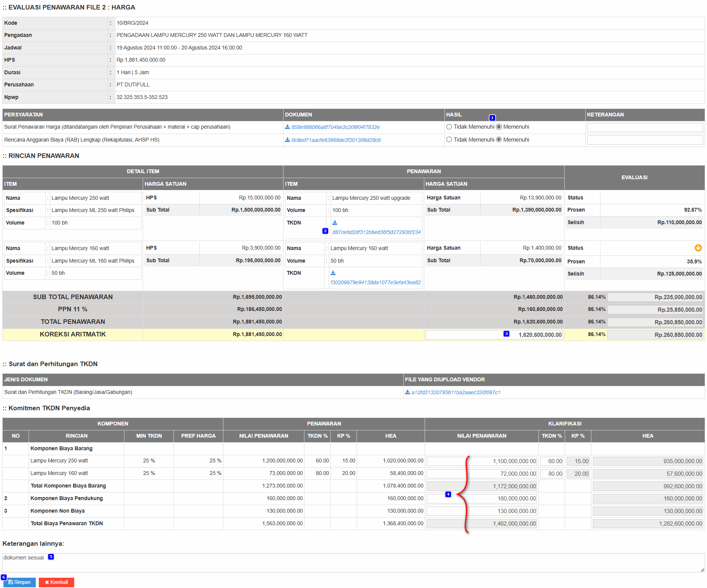Image resolution: width=707 pixels, height=588 pixels.
Task: Select Tidak Memenuhi for Surat Penawaran Harga
Action: (449, 127)
